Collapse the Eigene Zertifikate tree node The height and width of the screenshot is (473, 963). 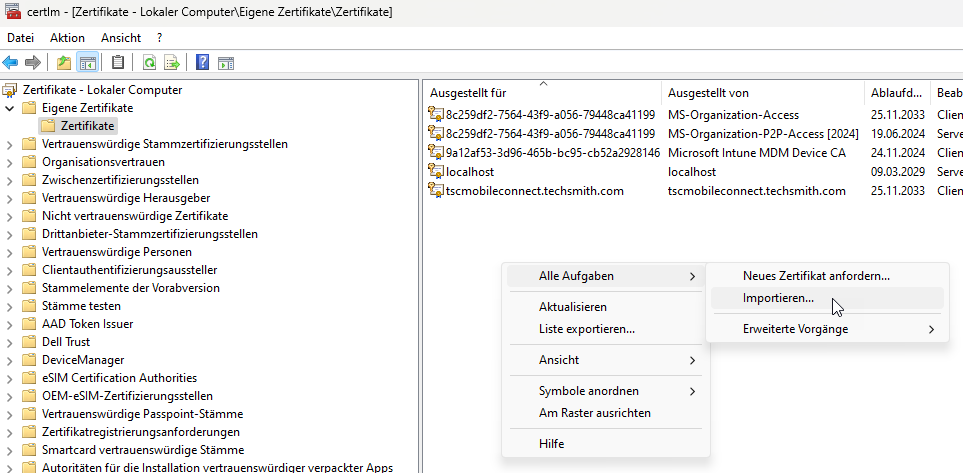pyautogui.click(x=10, y=108)
